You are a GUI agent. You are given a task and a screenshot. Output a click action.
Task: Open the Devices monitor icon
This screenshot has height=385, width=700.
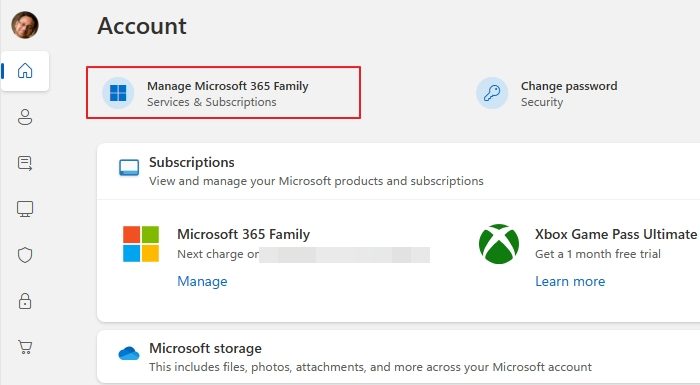(25, 209)
